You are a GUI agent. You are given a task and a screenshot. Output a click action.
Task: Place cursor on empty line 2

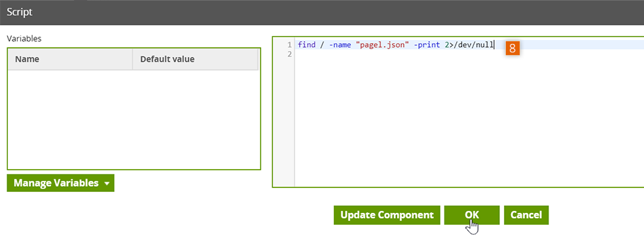coord(469,54)
